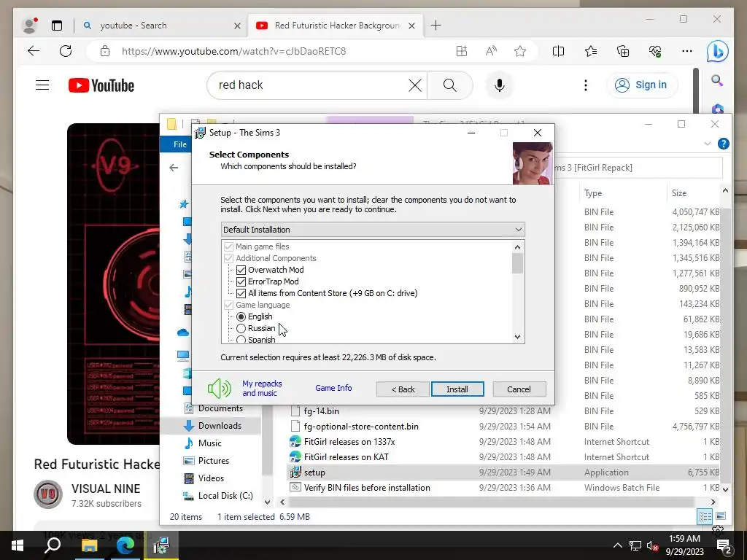Open Edge tab actions menu icon
This screenshot has height=560, width=747.
coord(57,26)
